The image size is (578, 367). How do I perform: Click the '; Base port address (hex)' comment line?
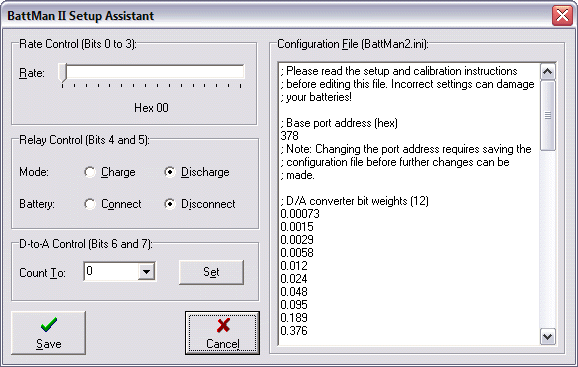tap(339, 123)
